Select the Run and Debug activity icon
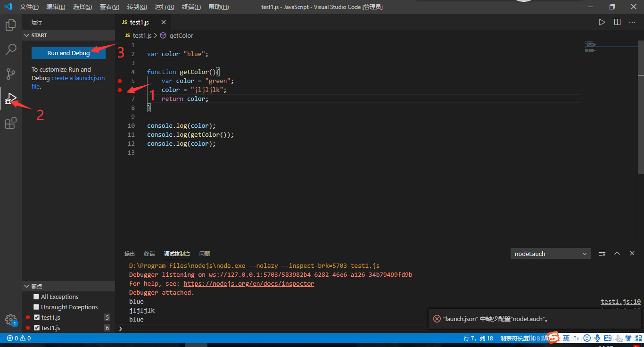The height and width of the screenshot is (347, 644). (11, 98)
